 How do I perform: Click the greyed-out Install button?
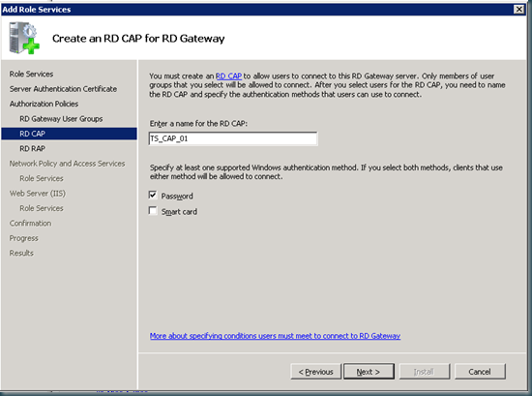click(x=424, y=372)
